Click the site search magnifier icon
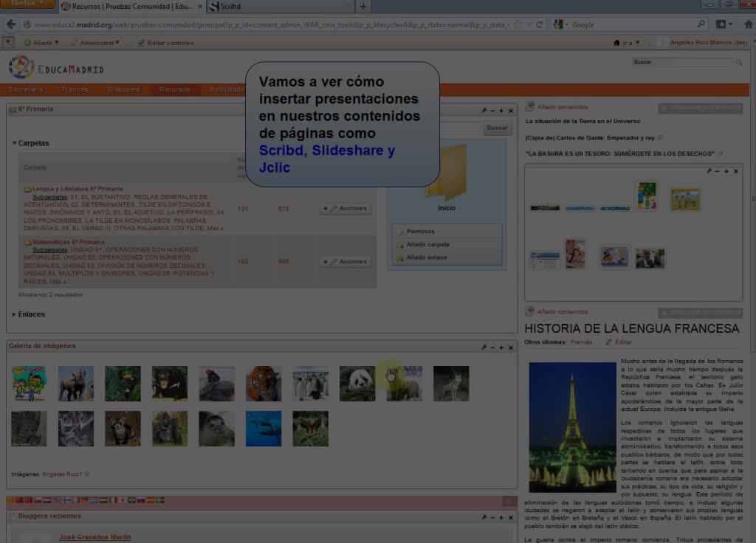This screenshot has height=543, width=756. click(x=739, y=62)
